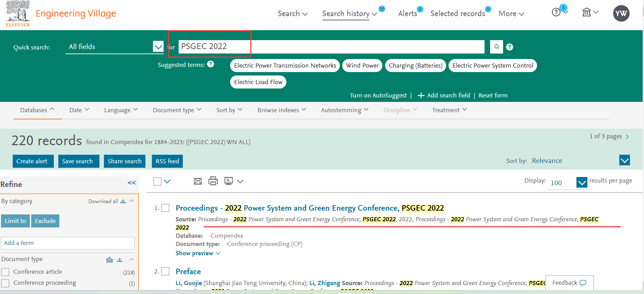Check the Conference article filter
Image resolution: width=644 pixels, height=294 pixels.
(x=5, y=272)
